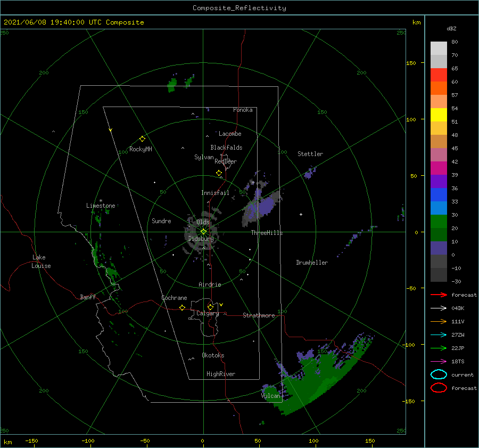
Task: Click the Limestone label
Action: coord(101,206)
